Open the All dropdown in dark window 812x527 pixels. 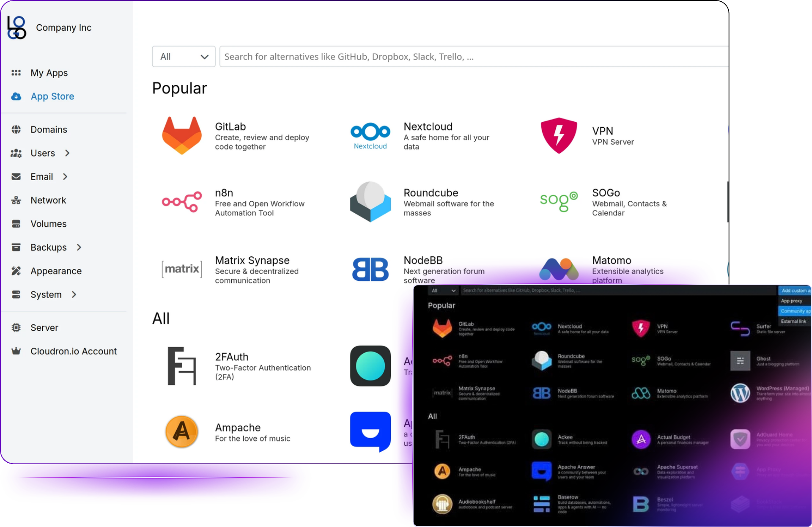pyautogui.click(x=443, y=291)
